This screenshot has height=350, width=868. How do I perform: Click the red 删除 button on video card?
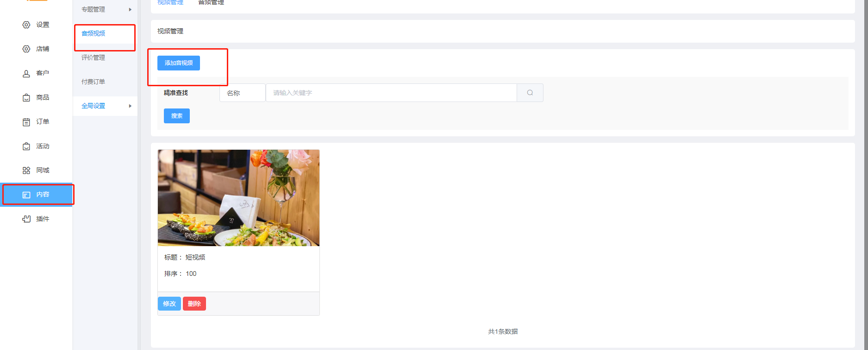(x=194, y=304)
